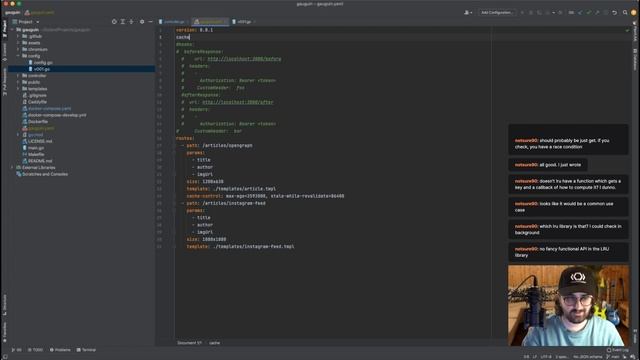Click the Collapse All icon in Project panel header
Image resolution: width=640 pixels, height=360 pixels.
coord(131,22)
